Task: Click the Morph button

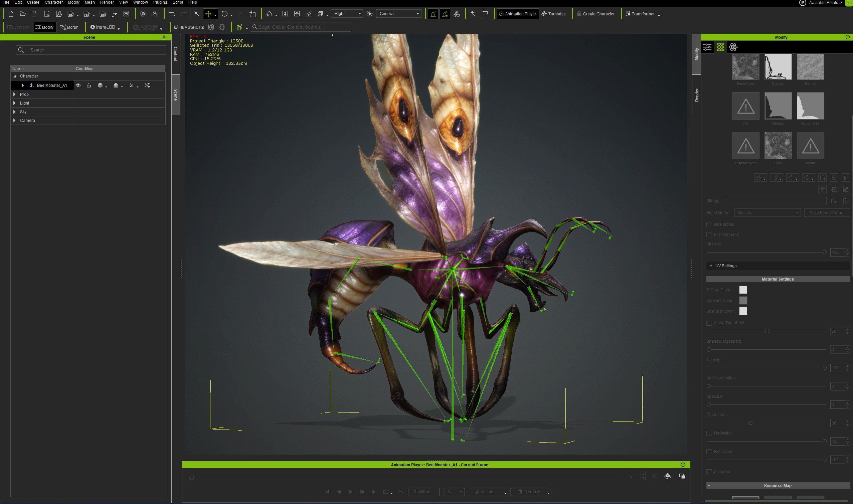Action: tap(69, 27)
